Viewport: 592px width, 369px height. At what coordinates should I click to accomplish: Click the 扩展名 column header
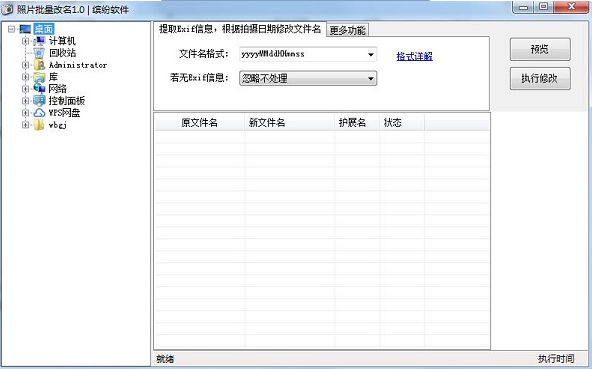pyautogui.click(x=357, y=123)
